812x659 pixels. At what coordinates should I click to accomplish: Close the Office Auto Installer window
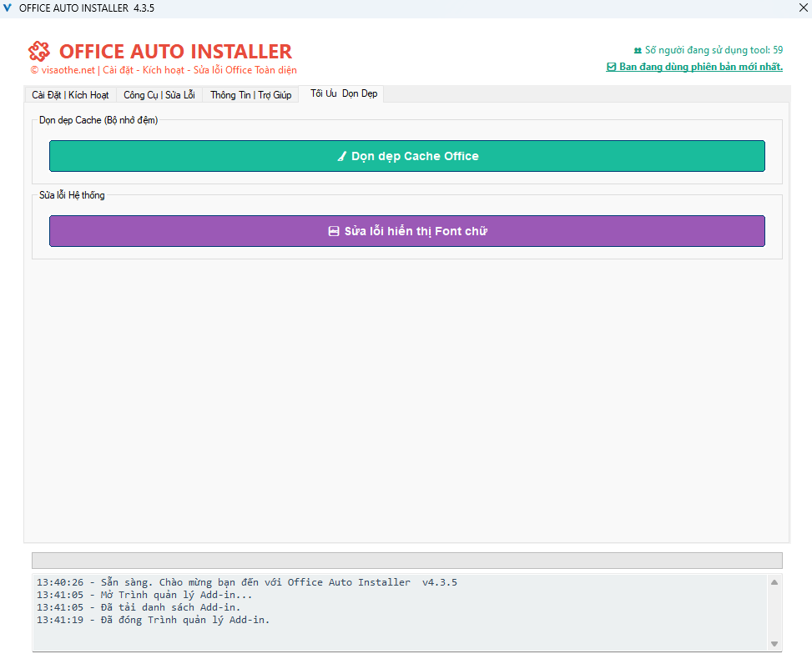click(x=803, y=8)
